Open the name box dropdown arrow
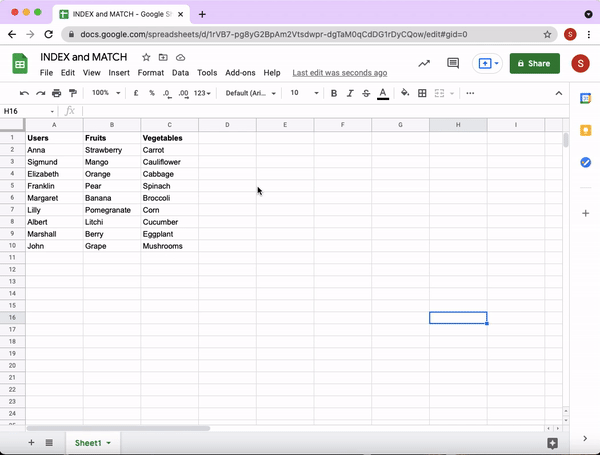The image size is (600, 455). [52, 111]
